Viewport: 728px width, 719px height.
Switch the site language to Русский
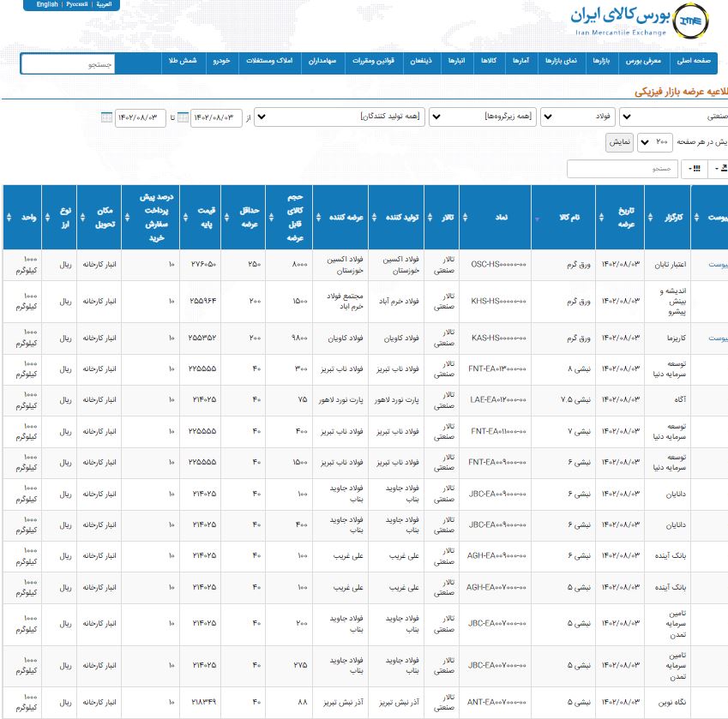(x=77, y=4)
